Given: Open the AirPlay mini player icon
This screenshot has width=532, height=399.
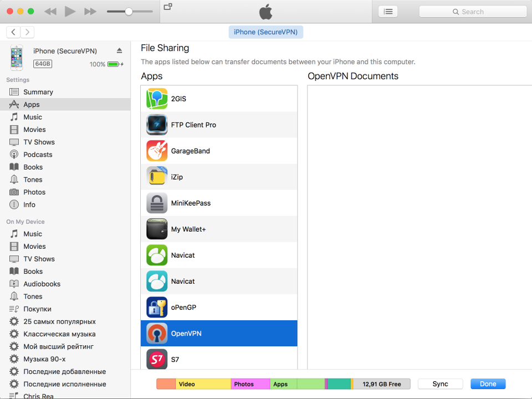Looking at the screenshot, I should 168,7.
